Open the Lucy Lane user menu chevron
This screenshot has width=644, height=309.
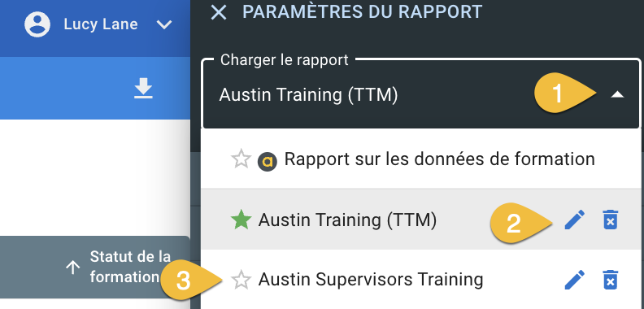[164, 25]
